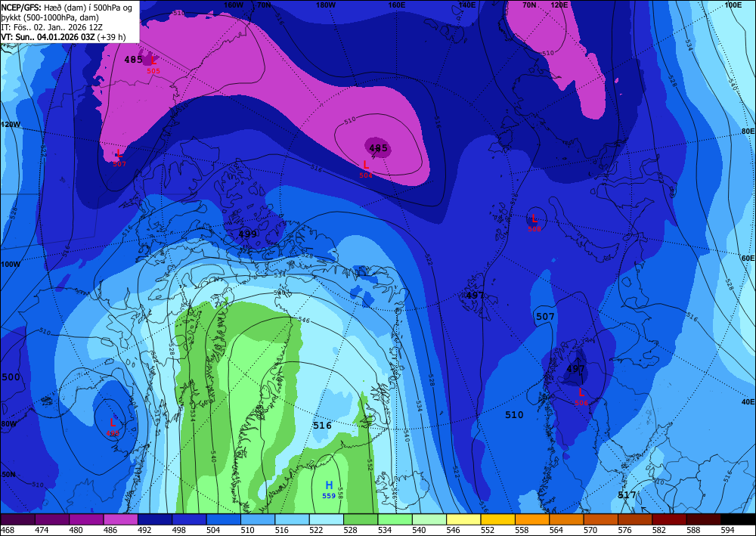Click the black 507 thickness value
Image resolution: width=756 pixels, height=536 pixels.
545,317
